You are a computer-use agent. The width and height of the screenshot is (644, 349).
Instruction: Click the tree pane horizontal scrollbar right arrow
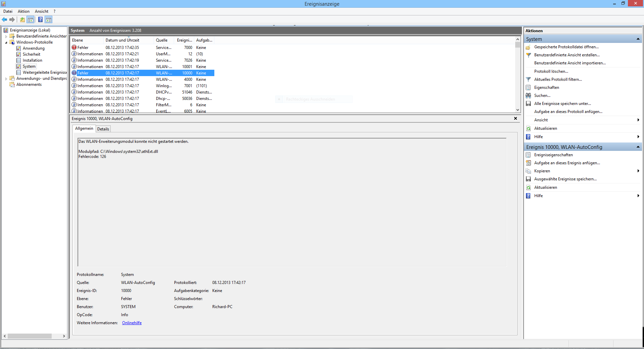64,336
